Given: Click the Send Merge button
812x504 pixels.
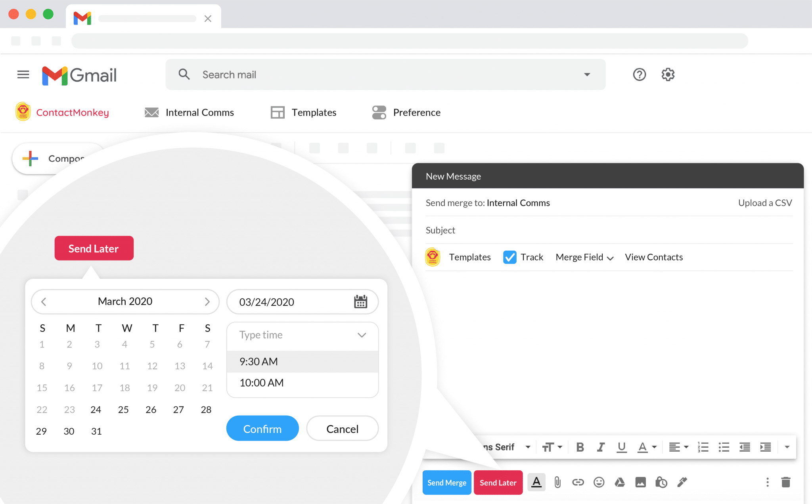Looking at the screenshot, I should 447,483.
